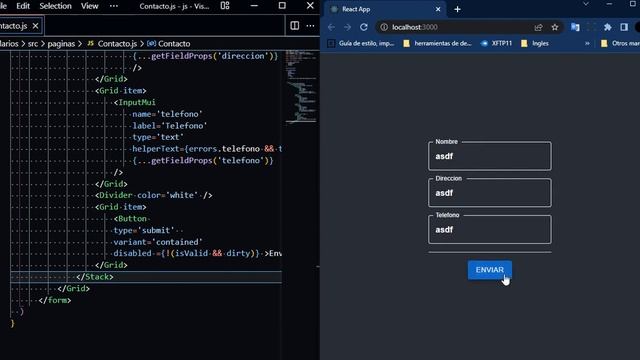The height and width of the screenshot is (360, 640).
Task: Open the browser tab search chevron
Action: (586, 4)
